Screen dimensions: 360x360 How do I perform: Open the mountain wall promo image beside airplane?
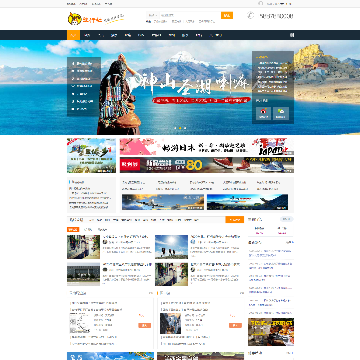pos(247,202)
